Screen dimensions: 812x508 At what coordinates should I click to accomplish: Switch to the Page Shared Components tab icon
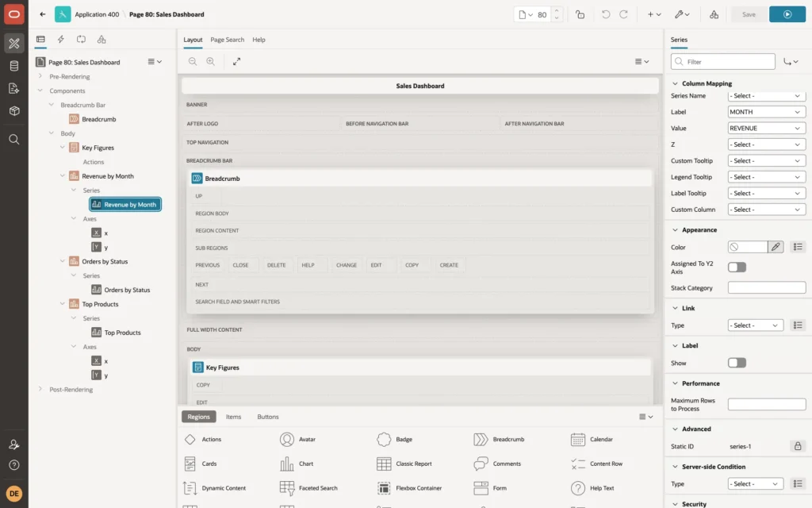pos(101,40)
